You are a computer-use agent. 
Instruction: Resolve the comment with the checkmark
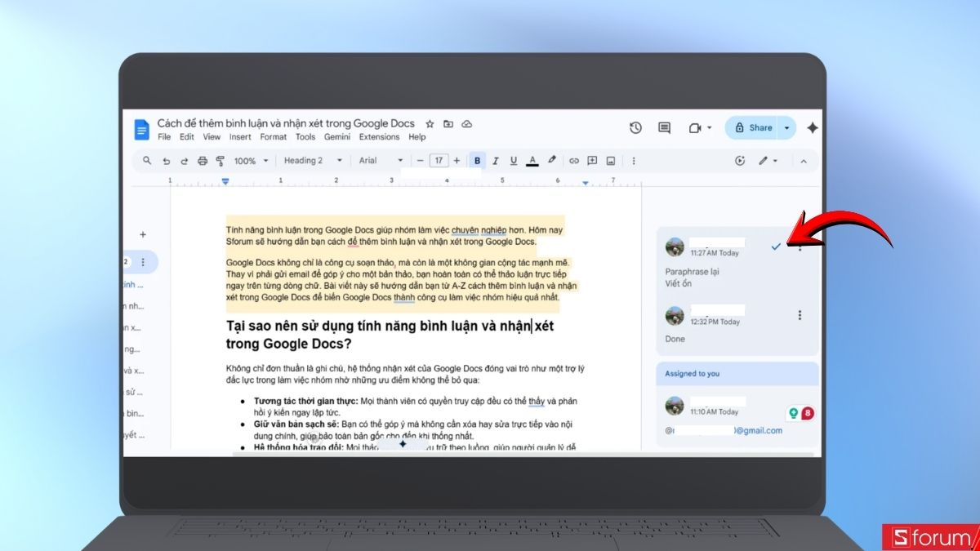(x=776, y=246)
